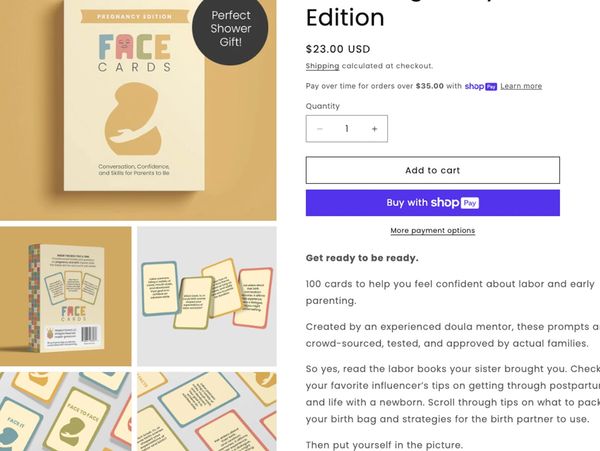Add the item to cart

click(432, 170)
